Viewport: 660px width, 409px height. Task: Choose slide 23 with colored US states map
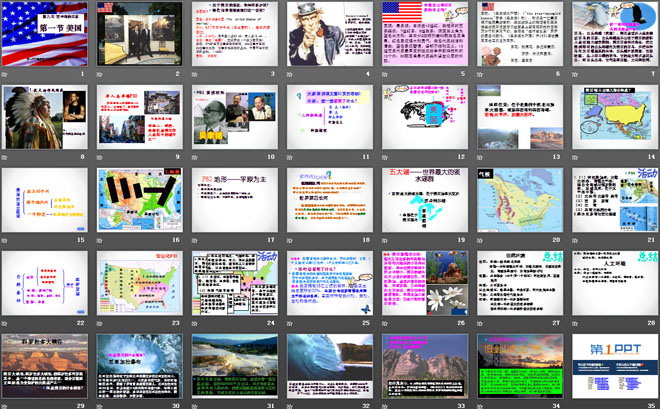139,283
